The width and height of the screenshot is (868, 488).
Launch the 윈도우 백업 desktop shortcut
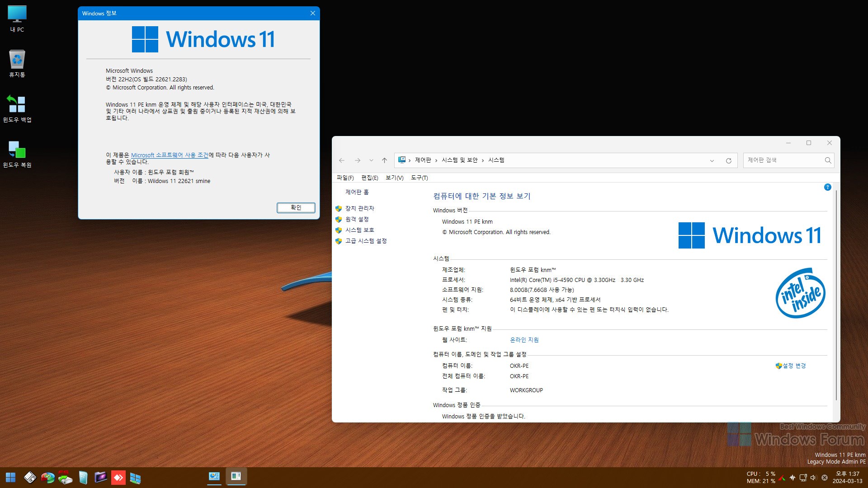pyautogui.click(x=17, y=108)
